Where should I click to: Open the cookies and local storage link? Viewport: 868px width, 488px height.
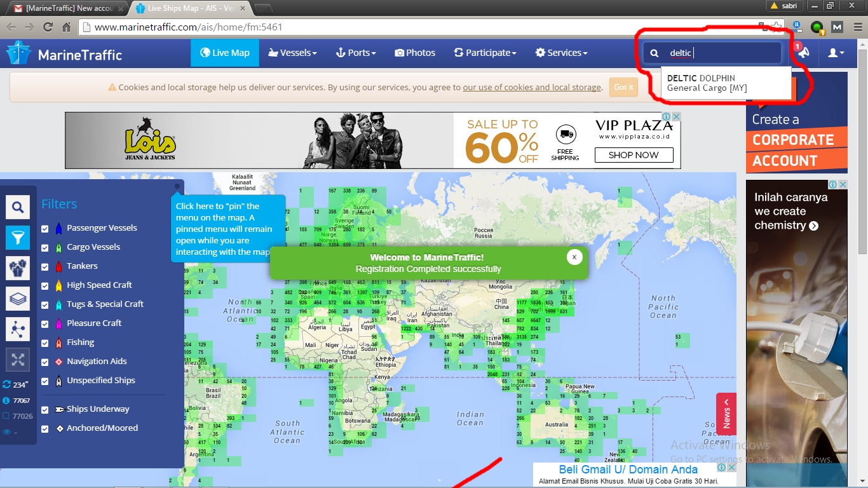[x=531, y=87]
